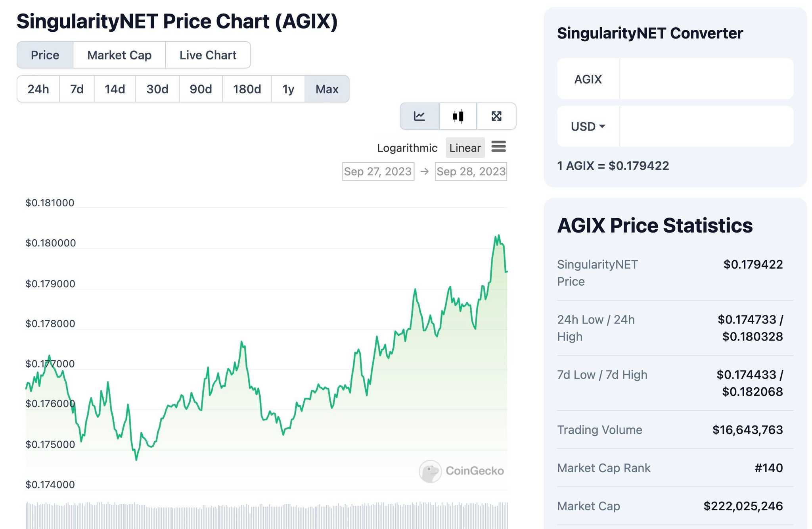Choose the 7d range button

click(77, 89)
